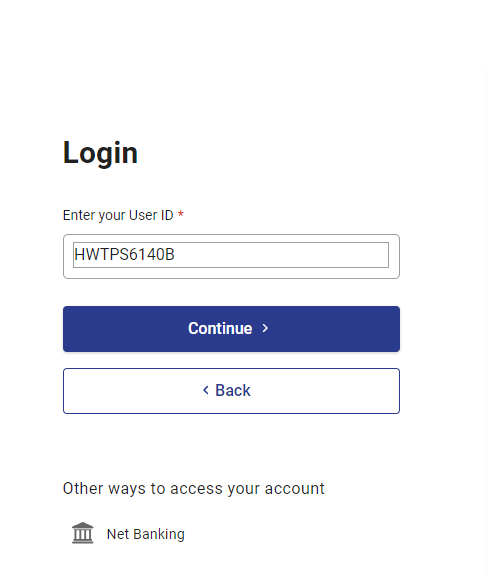Click the word "Continue" on the blue button
The width and height of the screenshot is (487, 577).
pyautogui.click(x=220, y=328)
